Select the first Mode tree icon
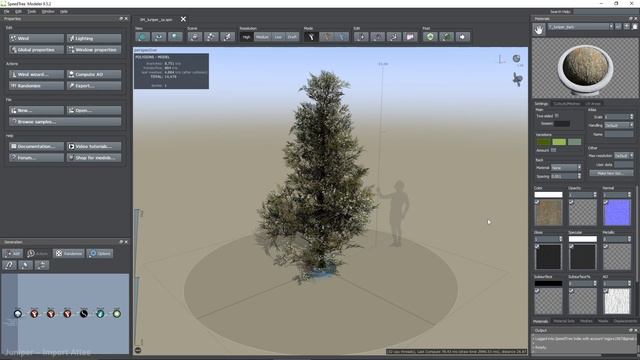 (311, 37)
